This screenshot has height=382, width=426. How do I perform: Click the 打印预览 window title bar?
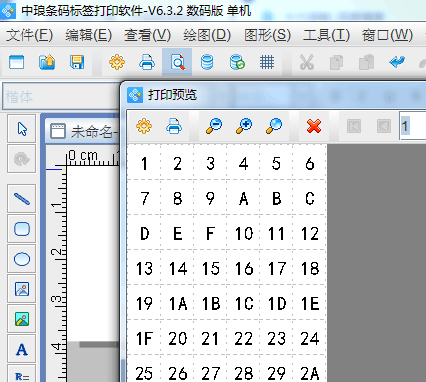pyautogui.click(x=273, y=95)
